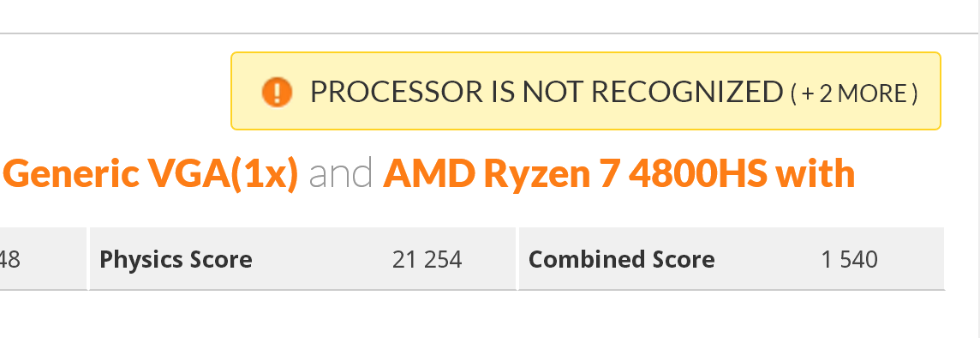Screen dimensions: 980x338
Task: Click the gray "and" text in title
Action: [341, 173]
